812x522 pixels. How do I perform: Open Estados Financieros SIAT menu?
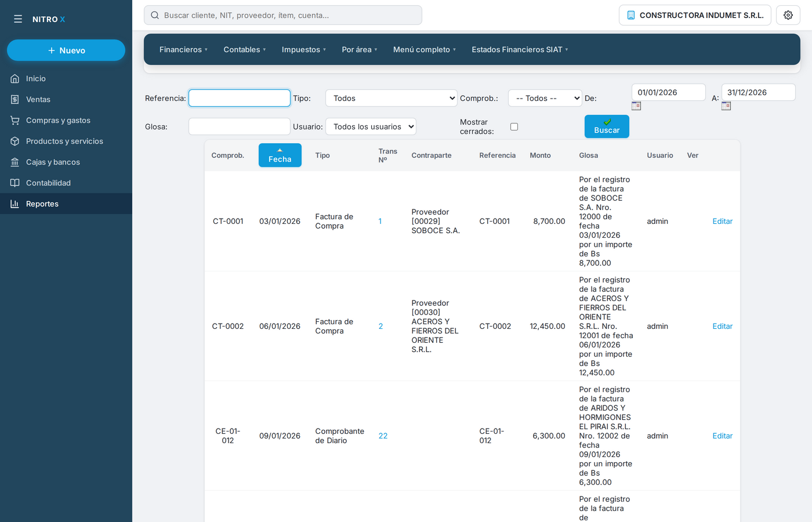(520, 49)
